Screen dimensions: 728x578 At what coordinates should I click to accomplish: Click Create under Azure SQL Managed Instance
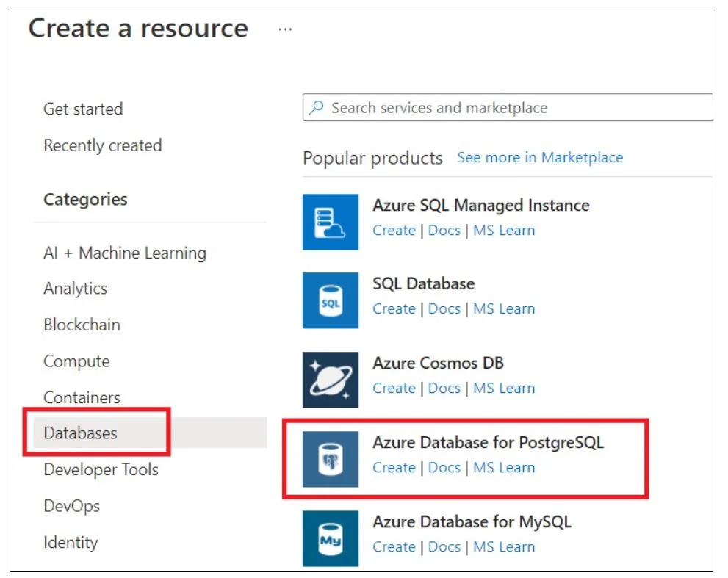click(394, 231)
